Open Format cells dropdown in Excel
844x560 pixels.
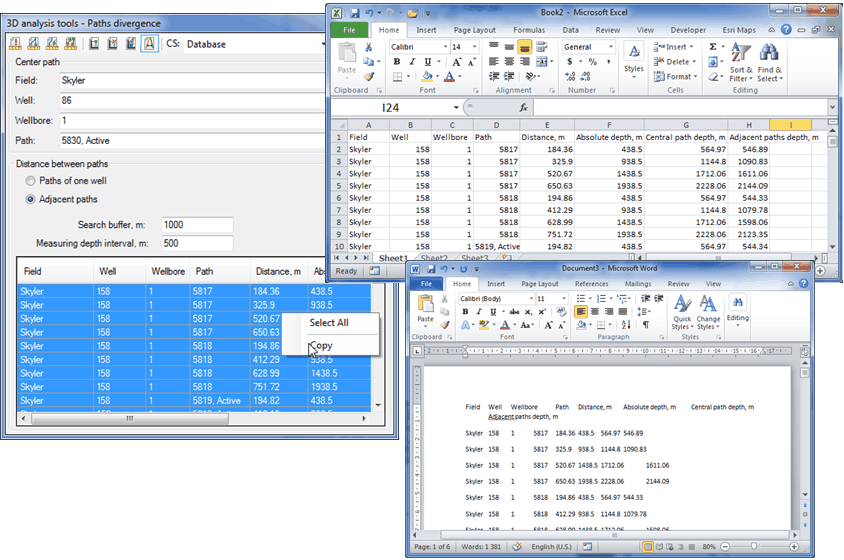(676, 76)
